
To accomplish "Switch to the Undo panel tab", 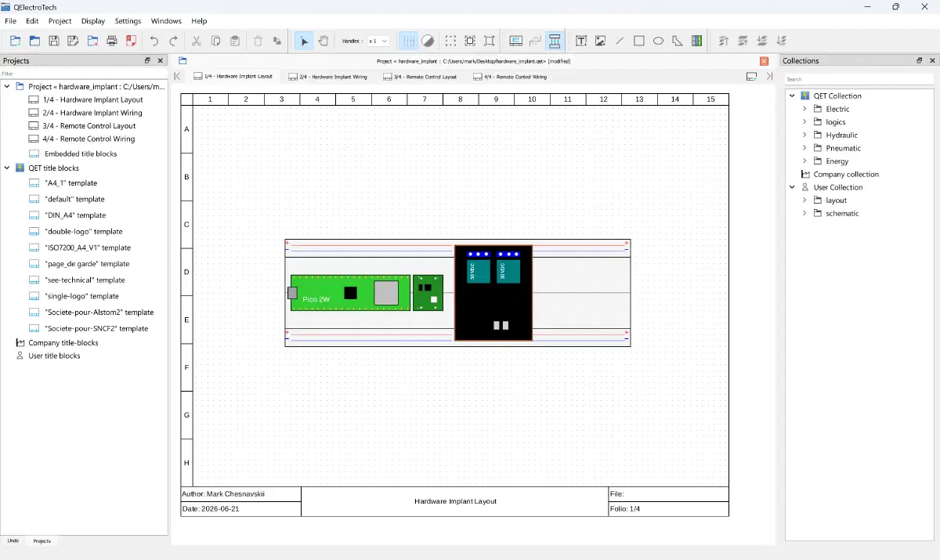I will point(13,540).
